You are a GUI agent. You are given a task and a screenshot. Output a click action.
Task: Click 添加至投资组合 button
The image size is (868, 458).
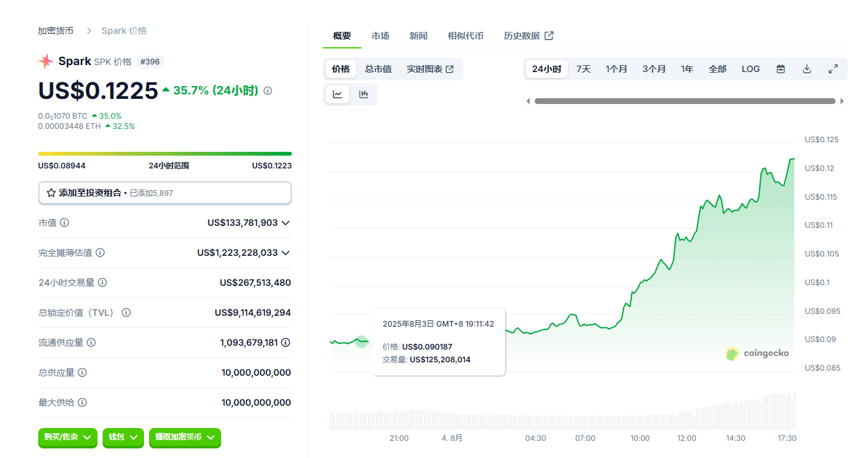[x=165, y=193]
